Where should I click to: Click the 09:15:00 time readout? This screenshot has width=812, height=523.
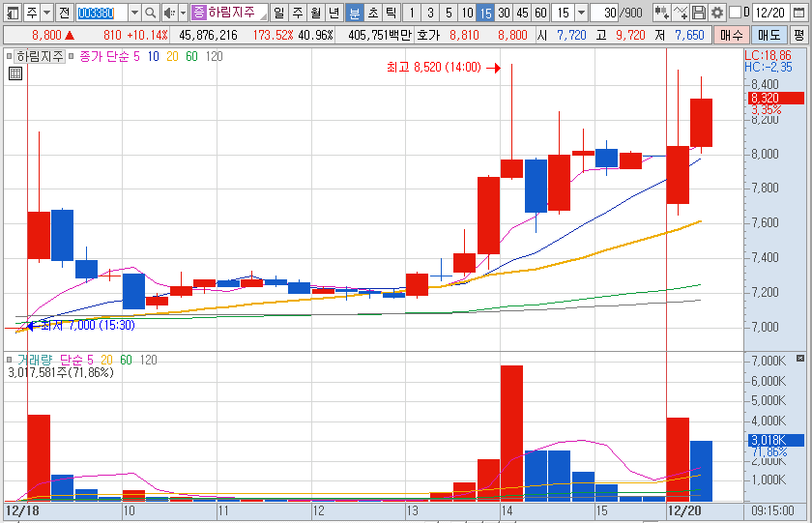(772, 510)
